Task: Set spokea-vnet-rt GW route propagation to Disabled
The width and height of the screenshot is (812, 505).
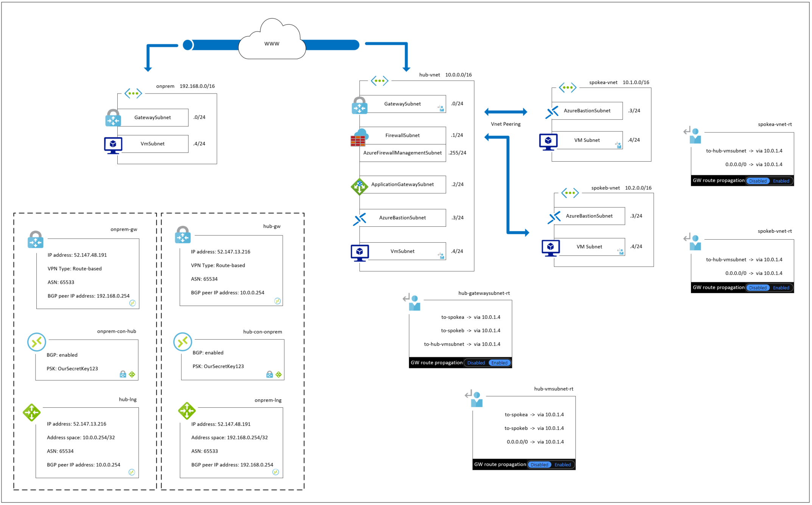Action: click(x=758, y=181)
